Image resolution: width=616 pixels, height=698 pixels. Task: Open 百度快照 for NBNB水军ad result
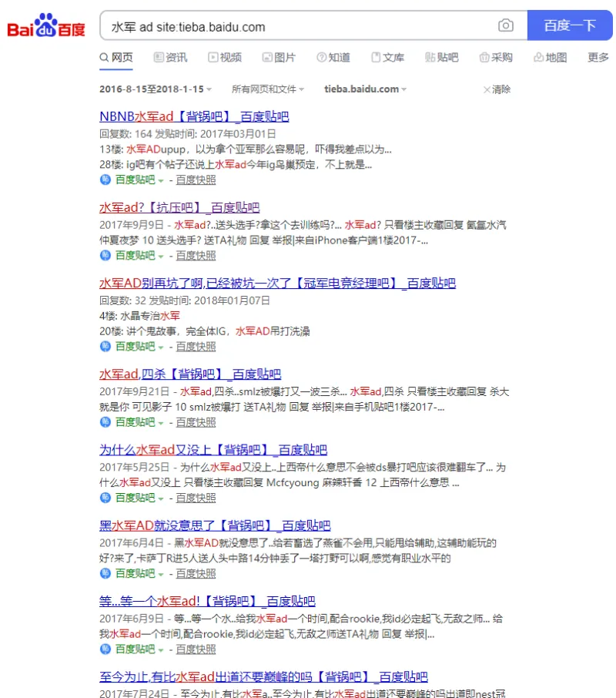(x=196, y=180)
